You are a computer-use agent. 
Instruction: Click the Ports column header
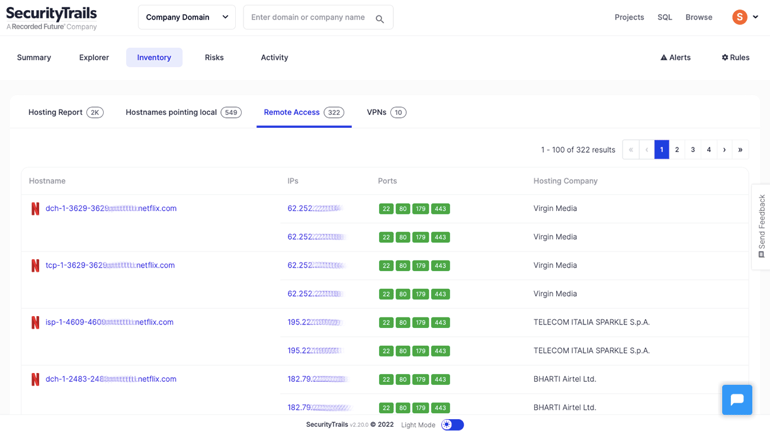pos(387,181)
